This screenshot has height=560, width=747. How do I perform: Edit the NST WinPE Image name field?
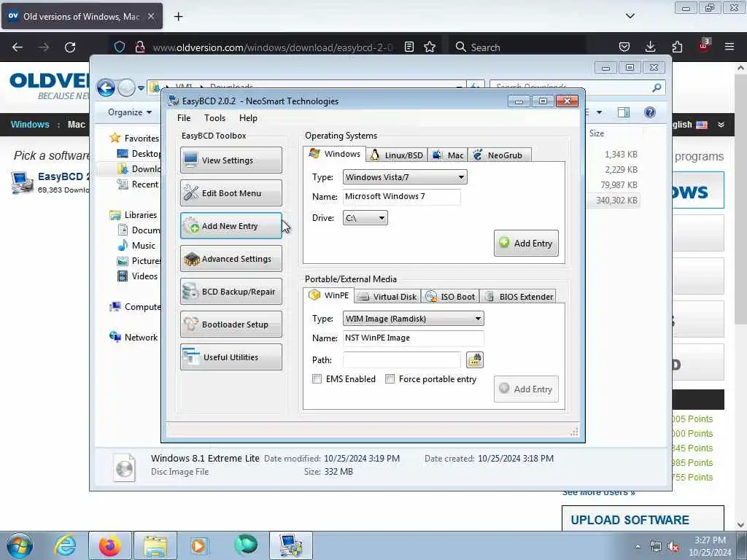coord(413,338)
